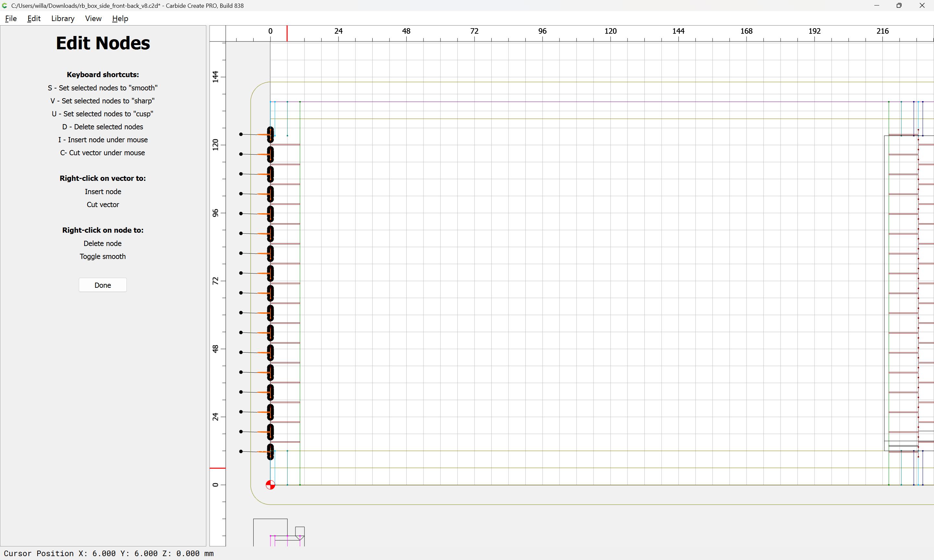Select the topmost black control handle dot
The image size is (934, 560).
pyautogui.click(x=241, y=134)
